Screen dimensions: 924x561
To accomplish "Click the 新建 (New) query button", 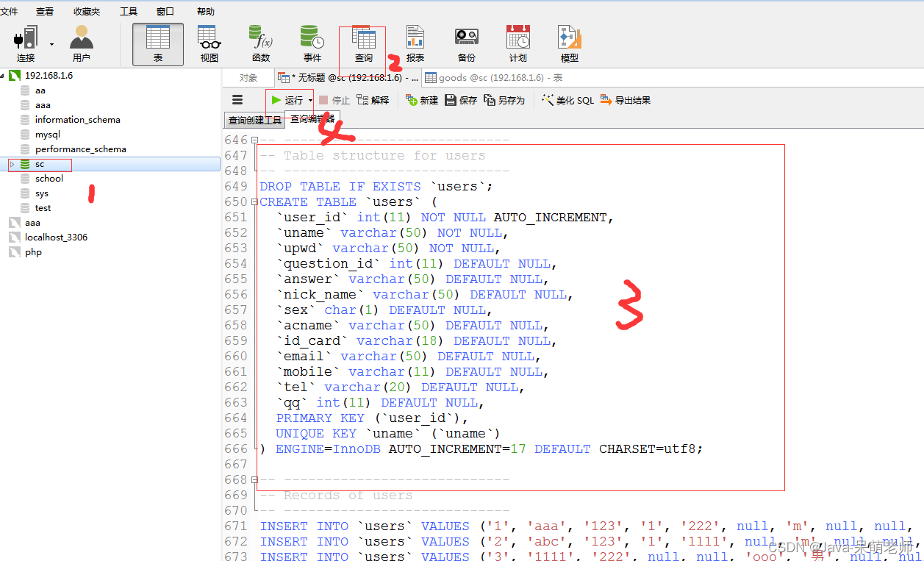I will coord(422,100).
